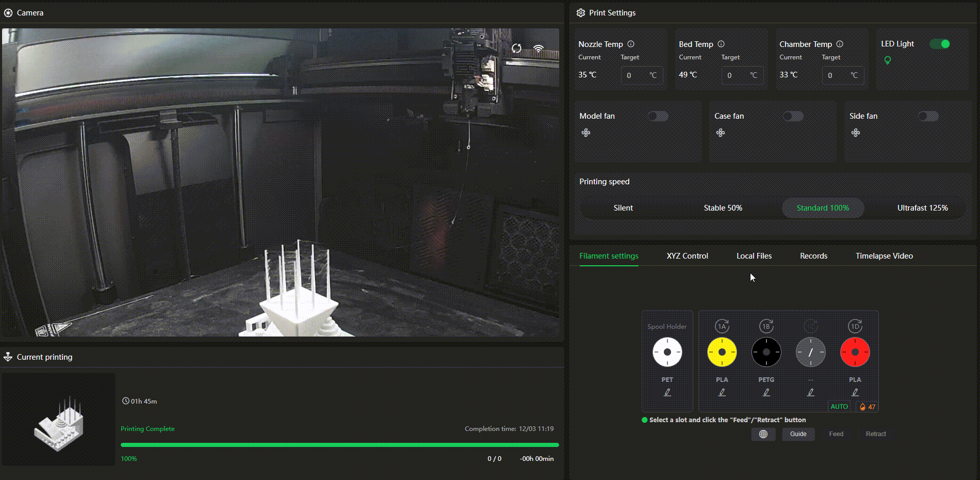Open the XYZ Control tab

point(687,256)
